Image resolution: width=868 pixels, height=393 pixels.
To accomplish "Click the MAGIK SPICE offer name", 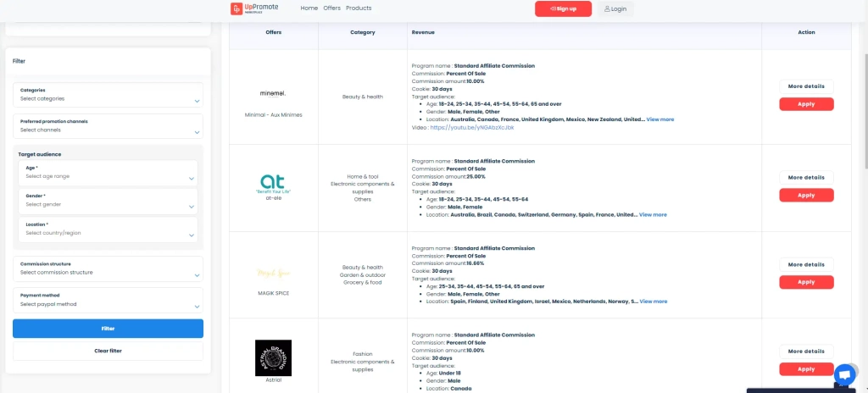I will (274, 293).
